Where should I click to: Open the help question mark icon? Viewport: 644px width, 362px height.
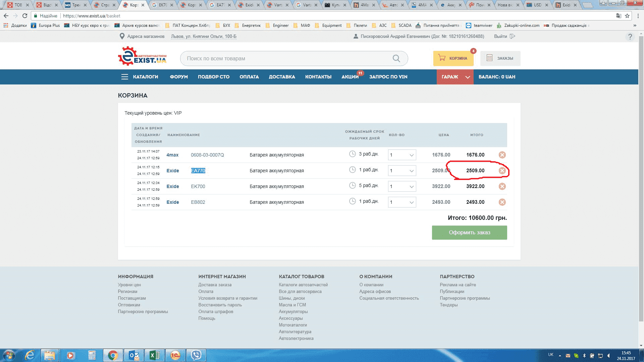coord(630,37)
